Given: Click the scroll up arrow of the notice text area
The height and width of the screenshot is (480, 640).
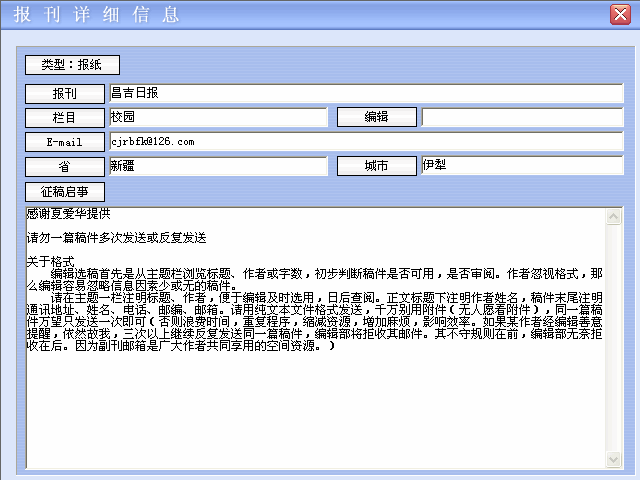Looking at the screenshot, I should coord(613,217).
